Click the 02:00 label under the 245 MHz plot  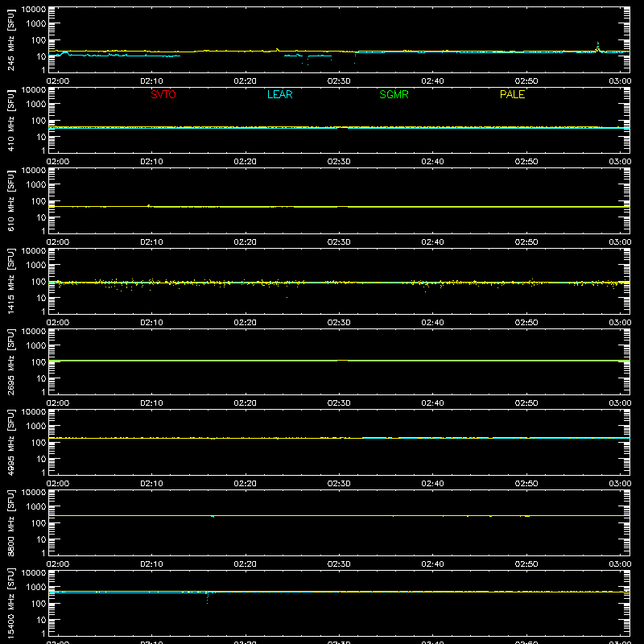[58, 81]
